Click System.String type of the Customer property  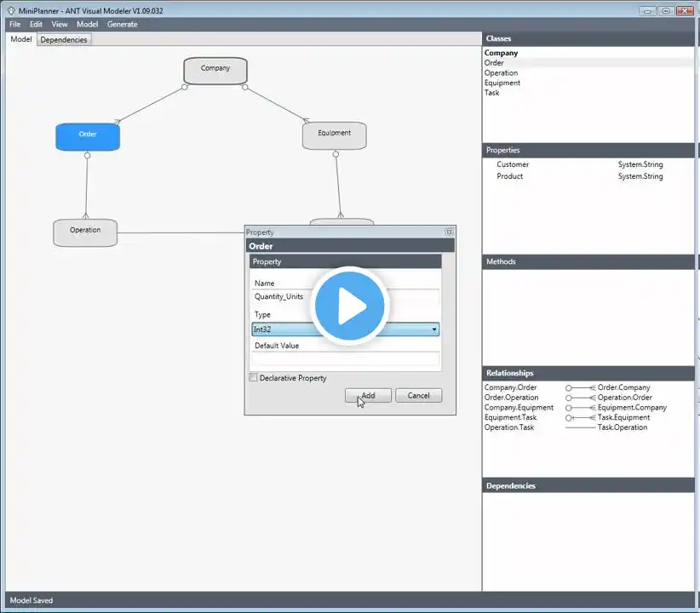pos(640,164)
